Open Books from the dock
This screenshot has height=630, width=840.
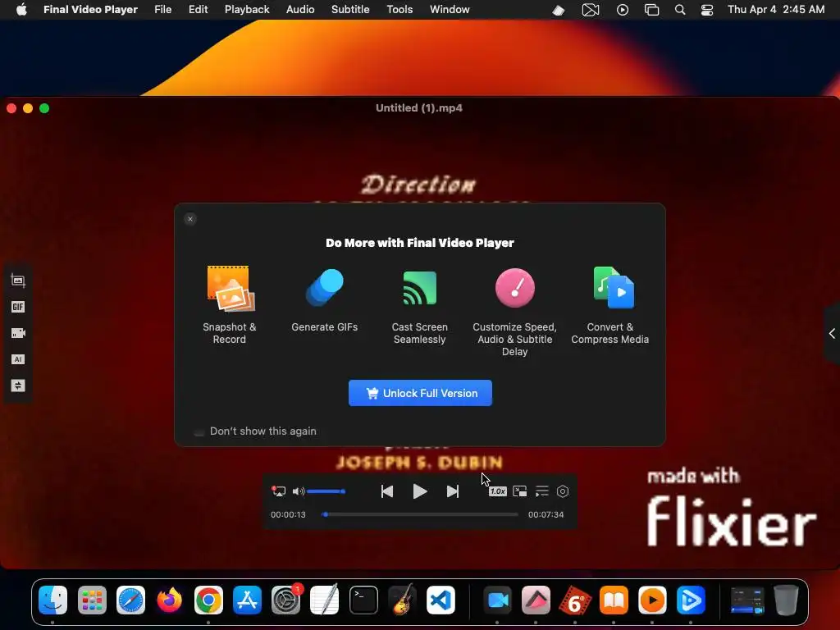click(x=614, y=600)
